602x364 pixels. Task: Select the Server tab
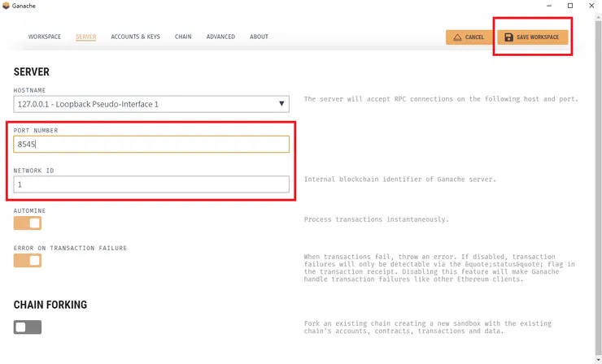[x=85, y=37]
